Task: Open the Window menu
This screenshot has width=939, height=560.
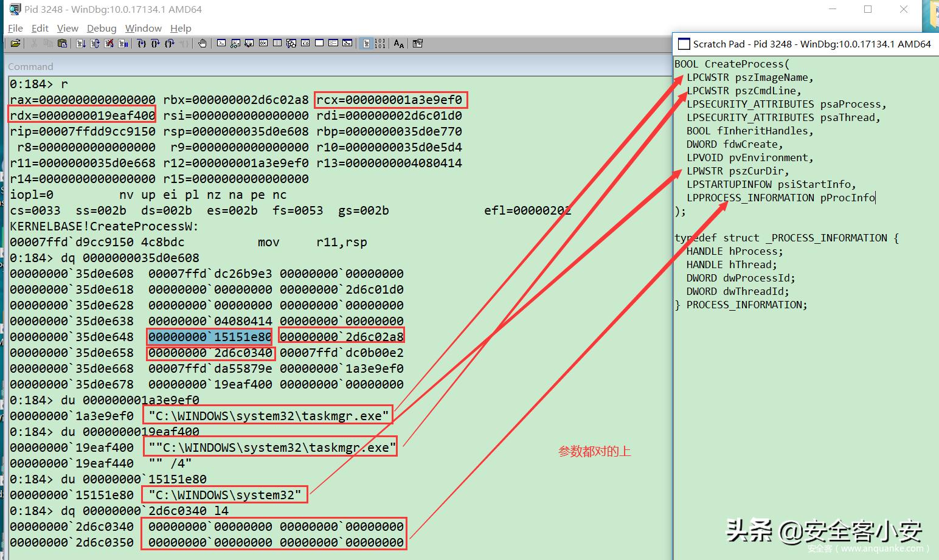Action: pyautogui.click(x=144, y=28)
